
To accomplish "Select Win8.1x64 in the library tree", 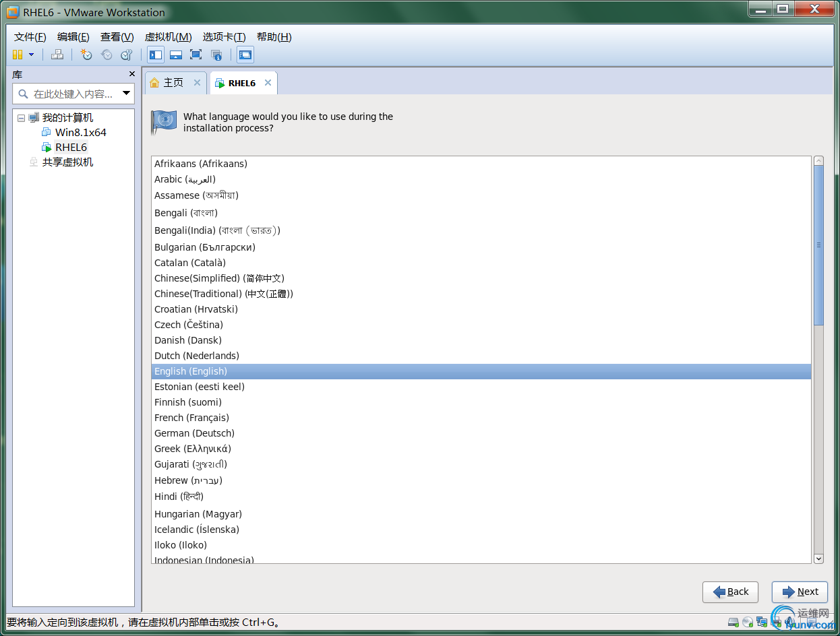I will tap(80, 132).
